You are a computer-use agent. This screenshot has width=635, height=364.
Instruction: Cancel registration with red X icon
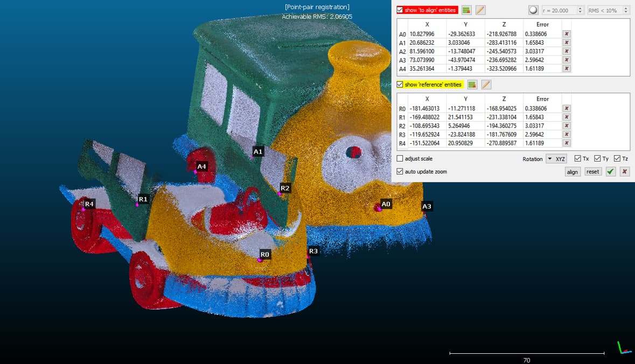pos(624,172)
